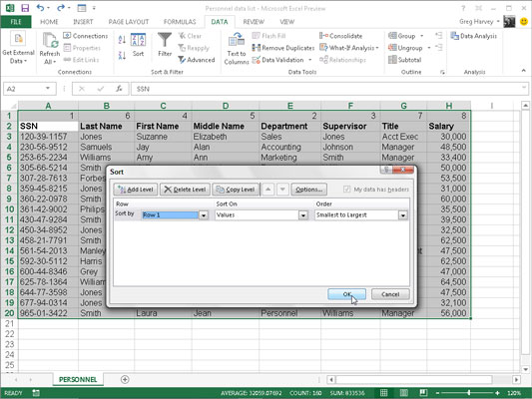Switch to the PAGE LAYOUT tab
This screenshot has width=532, height=399.
point(129,22)
